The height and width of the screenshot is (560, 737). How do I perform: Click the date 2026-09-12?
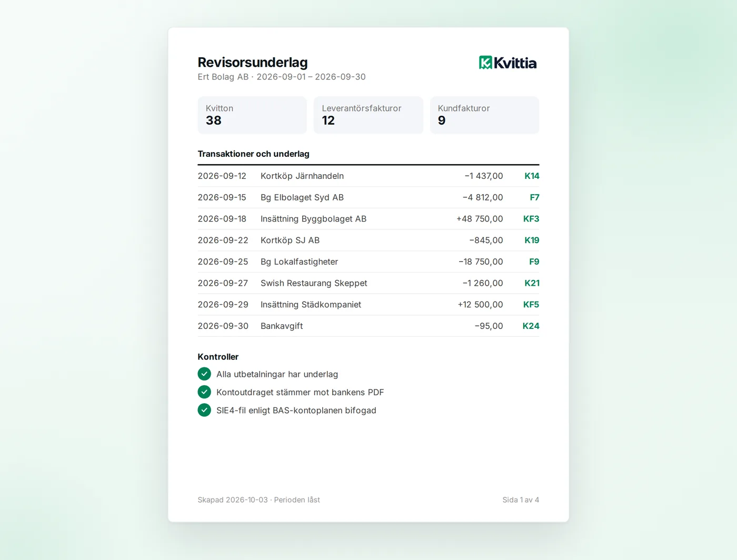click(222, 176)
